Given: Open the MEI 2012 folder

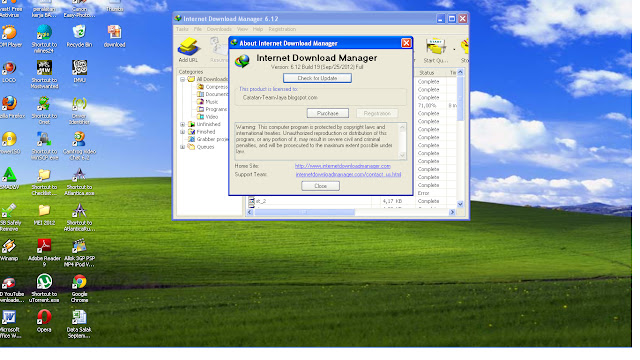Looking at the screenshot, I should (x=44, y=210).
